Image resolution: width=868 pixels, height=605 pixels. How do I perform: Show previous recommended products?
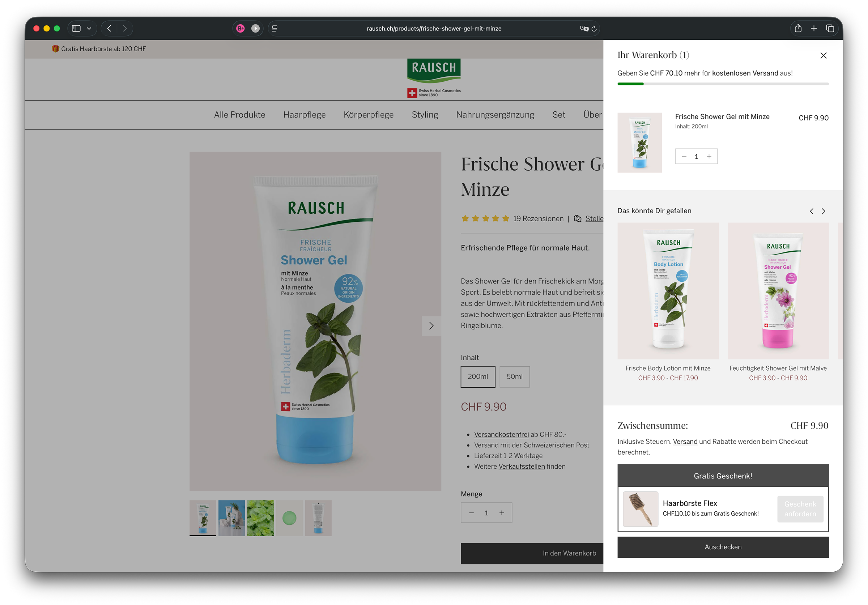click(x=811, y=211)
